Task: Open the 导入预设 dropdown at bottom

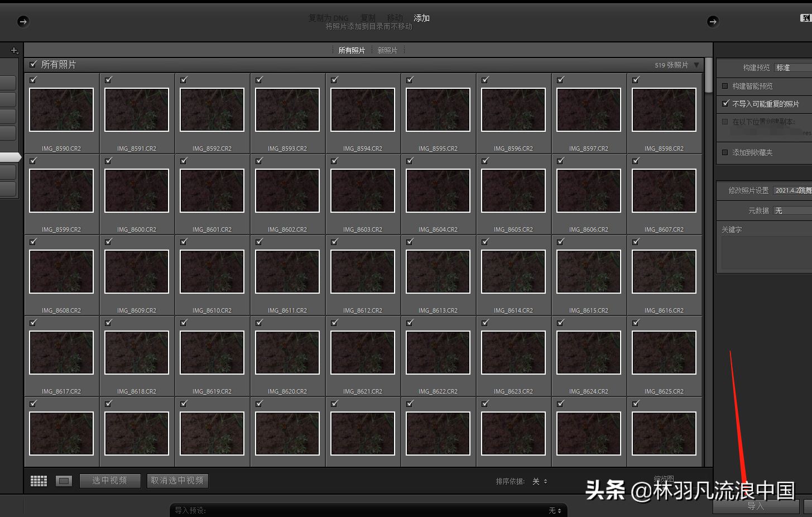Action: (554, 510)
